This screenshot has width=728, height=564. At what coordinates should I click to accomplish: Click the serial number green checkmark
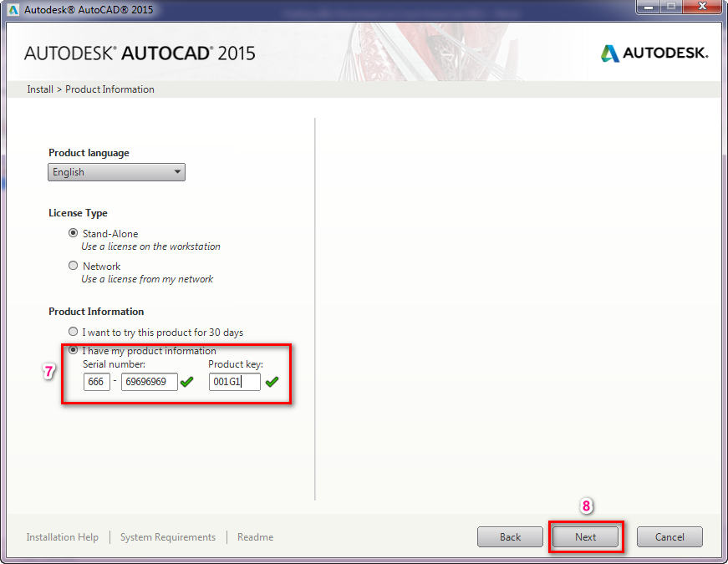coord(187,382)
